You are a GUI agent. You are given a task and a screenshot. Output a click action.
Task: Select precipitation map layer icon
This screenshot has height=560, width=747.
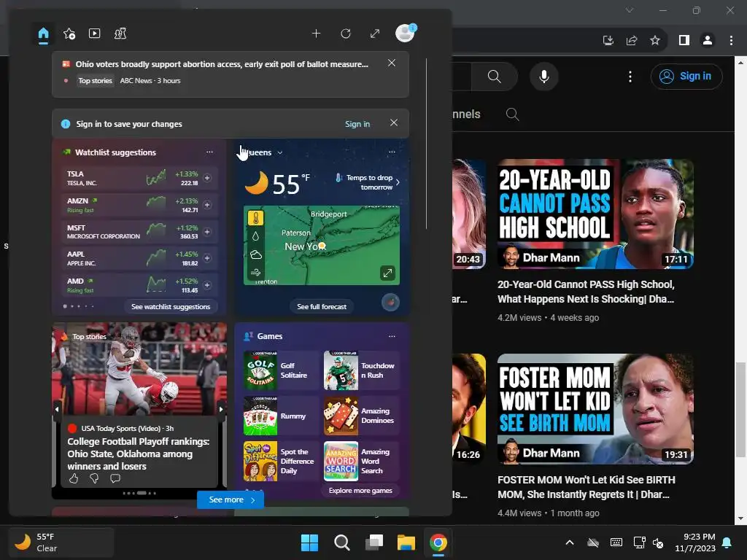click(x=256, y=236)
